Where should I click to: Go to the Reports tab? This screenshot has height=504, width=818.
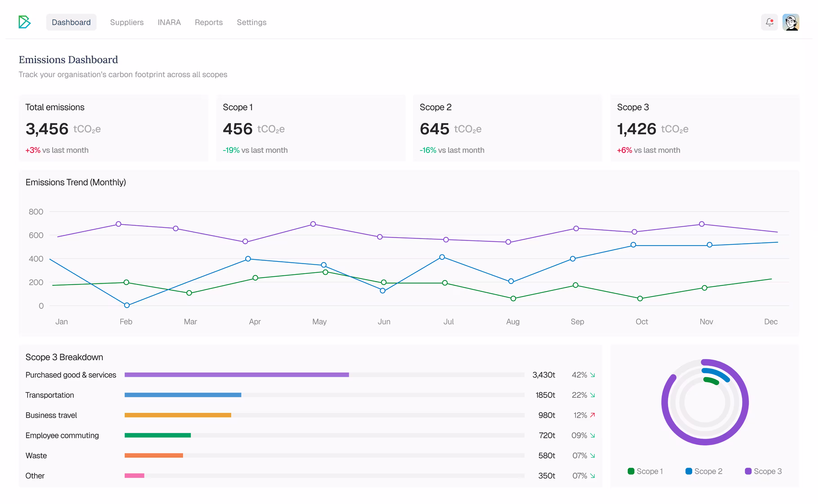pos(209,22)
